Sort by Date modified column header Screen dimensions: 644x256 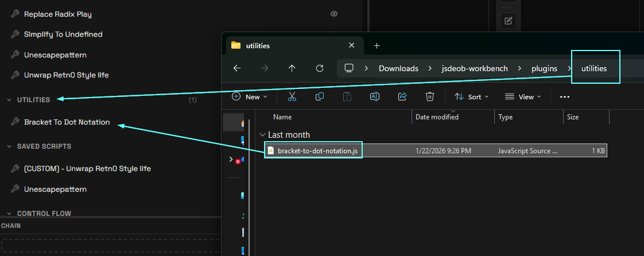[x=437, y=117]
